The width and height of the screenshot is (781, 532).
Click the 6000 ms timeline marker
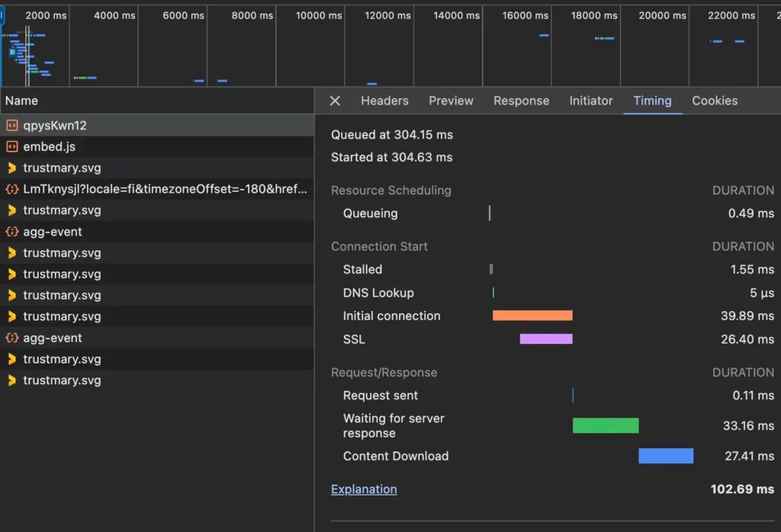183,15
